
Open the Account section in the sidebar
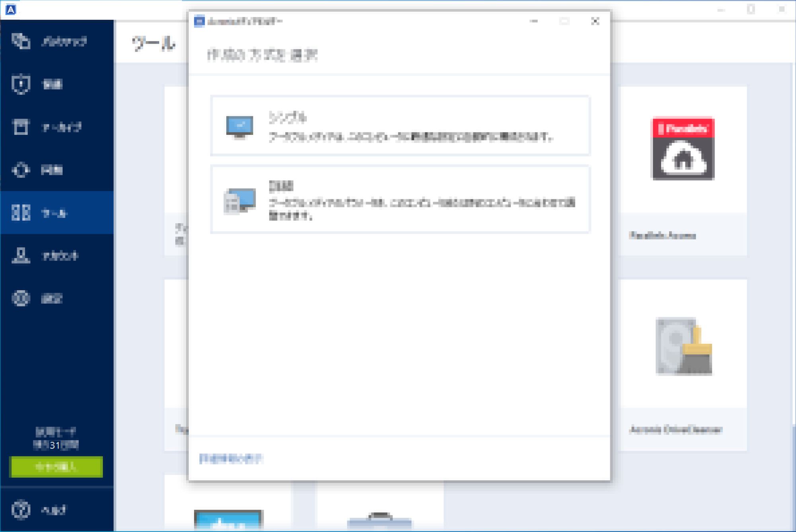[57, 255]
